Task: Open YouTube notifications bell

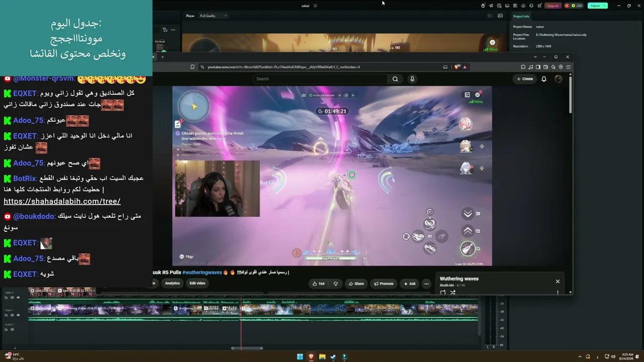Action: coord(544,79)
